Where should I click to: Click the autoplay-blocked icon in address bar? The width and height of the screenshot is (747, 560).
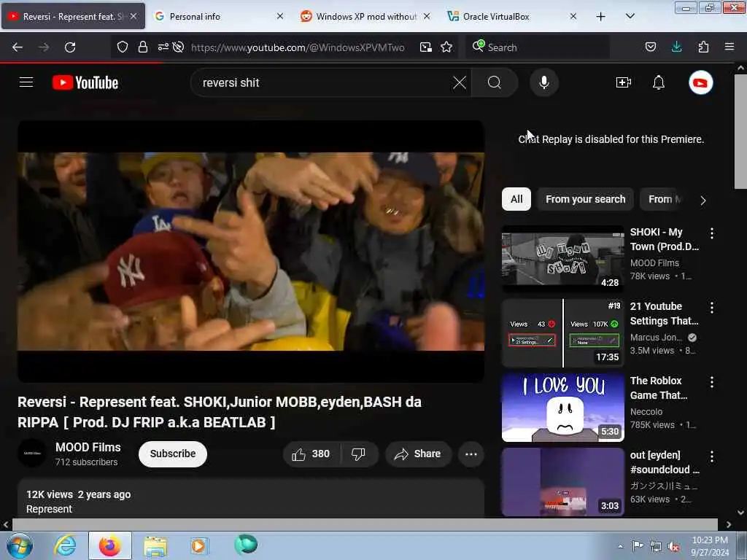pos(179,47)
